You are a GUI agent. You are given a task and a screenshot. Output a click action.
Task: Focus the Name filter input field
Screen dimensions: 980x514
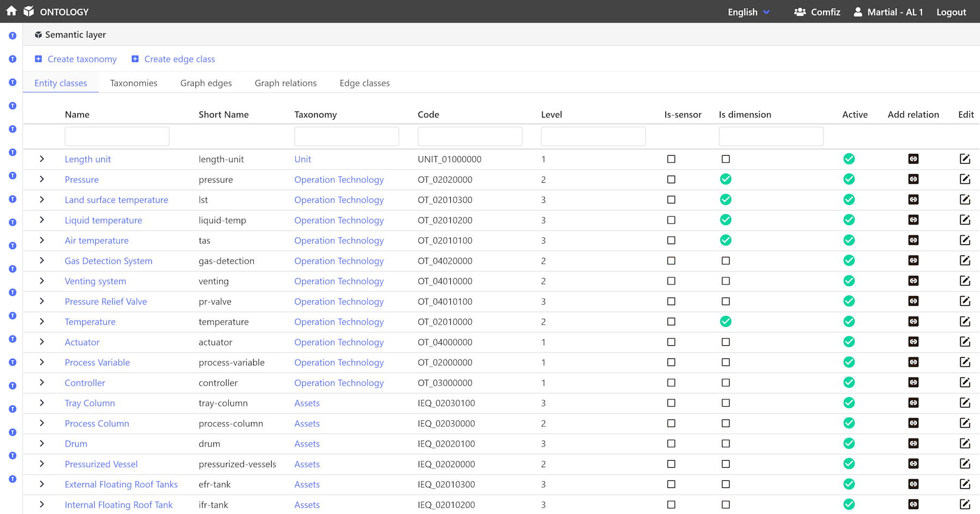pos(117,136)
